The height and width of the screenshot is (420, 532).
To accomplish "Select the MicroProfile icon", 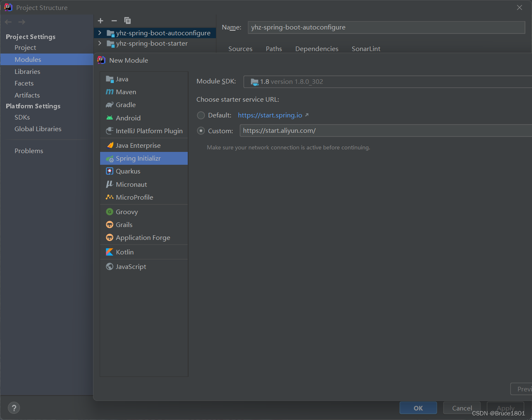I will pyautogui.click(x=110, y=197).
